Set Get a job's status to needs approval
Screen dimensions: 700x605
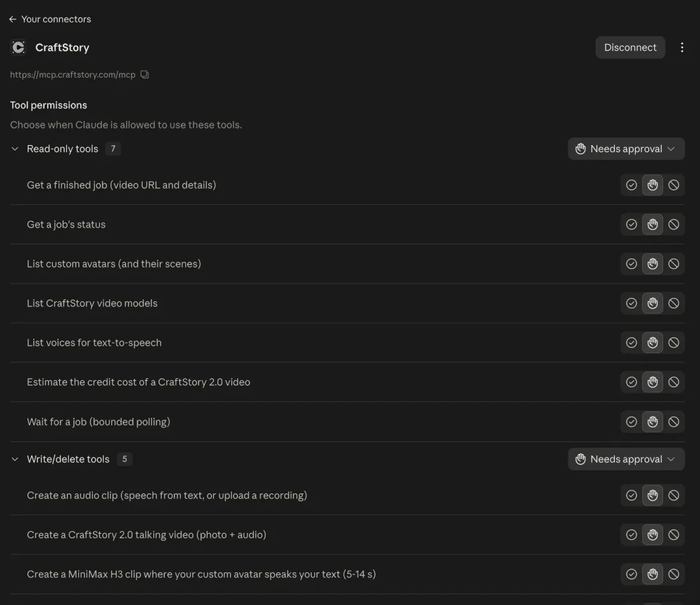pos(652,224)
